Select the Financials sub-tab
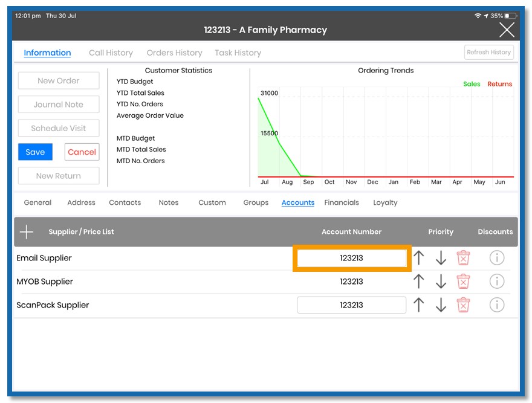 click(342, 202)
